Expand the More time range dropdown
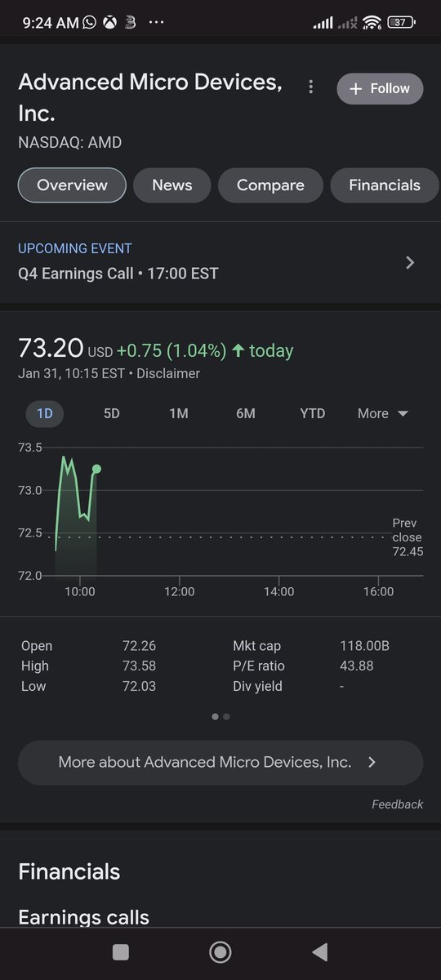 pyautogui.click(x=382, y=413)
